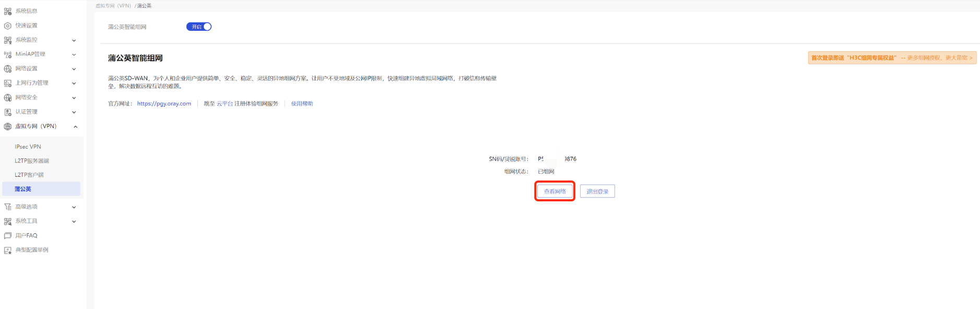Select the 蒲公英 submenu item
The image size is (980, 309).
pyautogui.click(x=41, y=189)
